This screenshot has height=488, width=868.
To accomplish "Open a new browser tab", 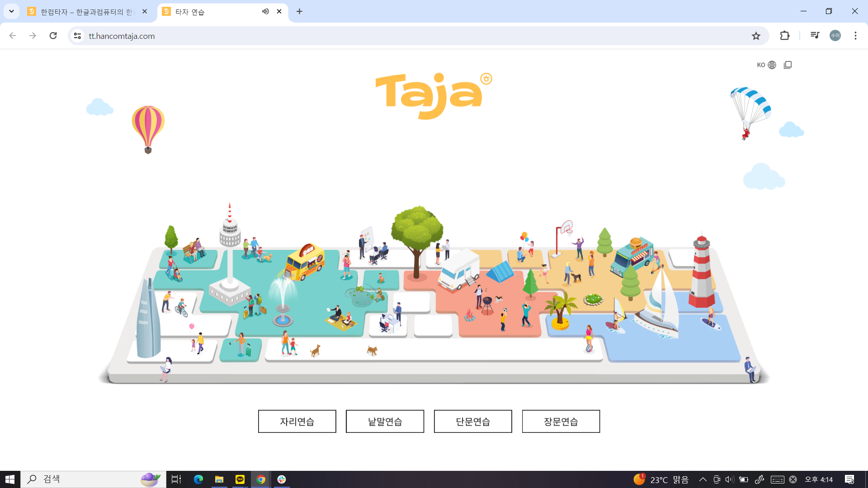I will coord(299,11).
